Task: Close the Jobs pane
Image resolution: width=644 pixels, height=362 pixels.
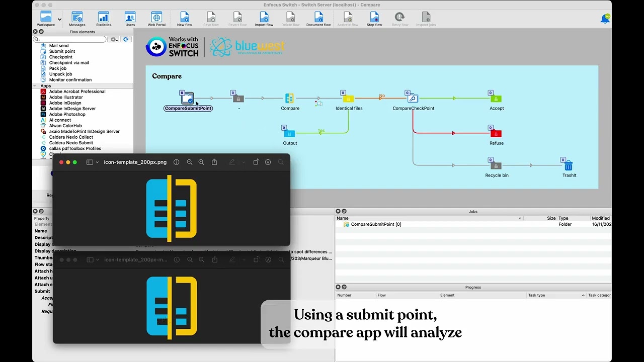Action: click(338, 211)
